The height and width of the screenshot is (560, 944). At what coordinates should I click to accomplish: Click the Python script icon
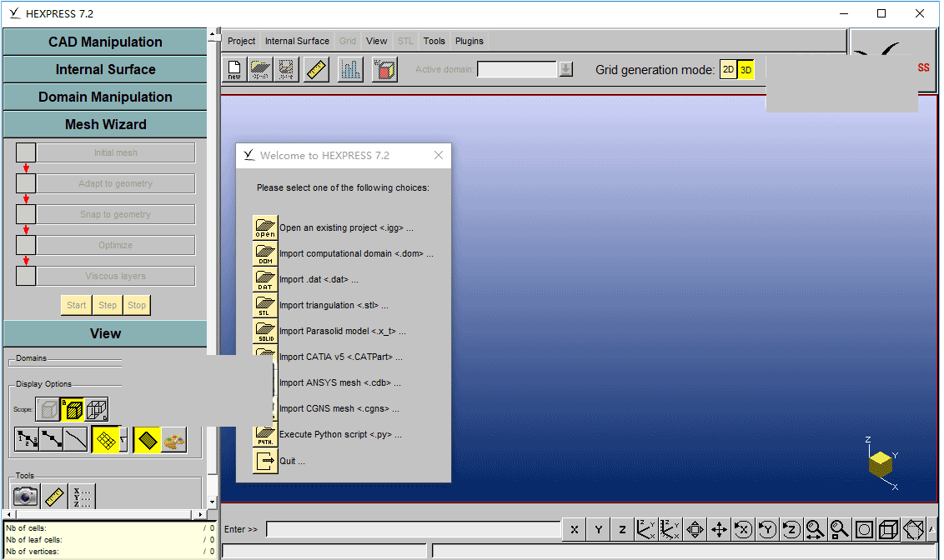(x=265, y=436)
